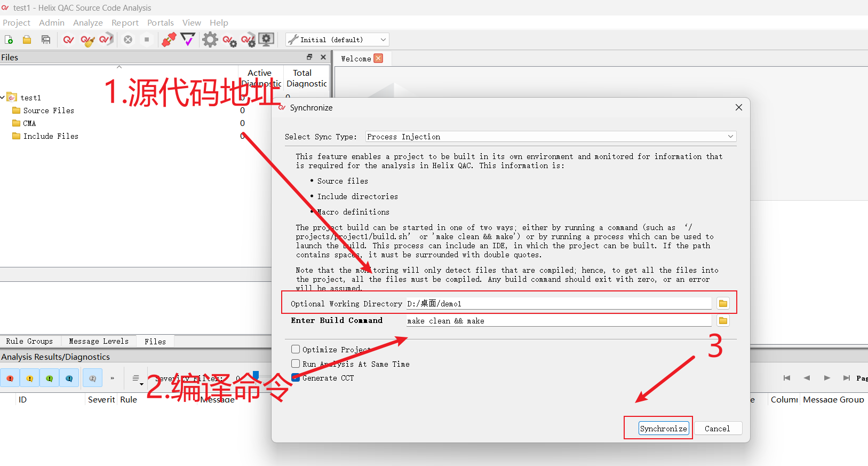Go to last diagnostics page

(x=847, y=378)
